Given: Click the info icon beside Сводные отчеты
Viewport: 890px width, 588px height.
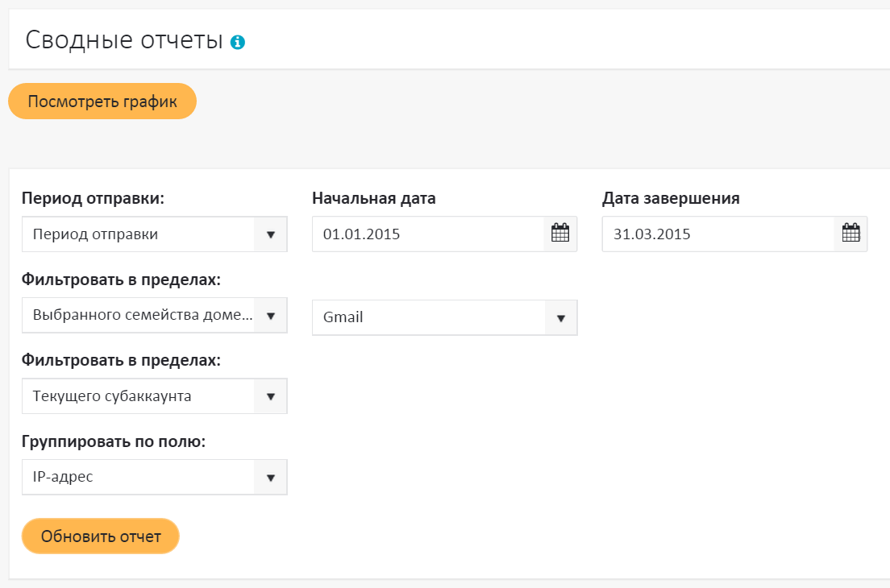Looking at the screenshot, I should click(x=238, y=43).
